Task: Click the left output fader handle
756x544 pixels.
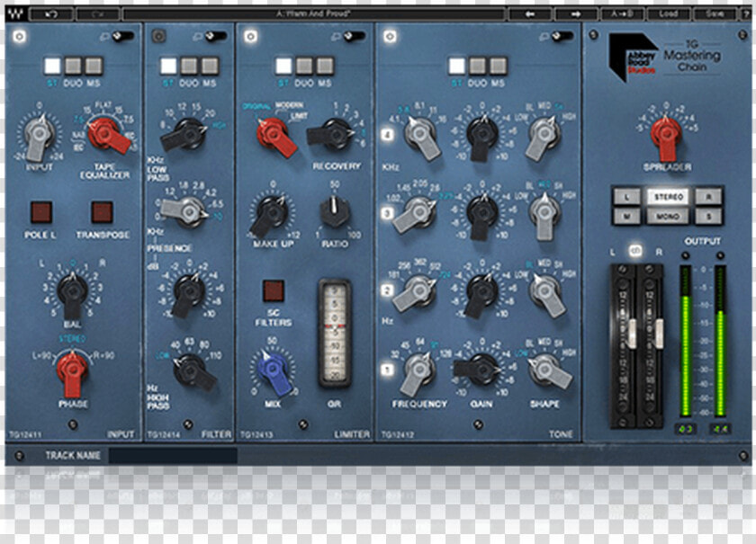Action: 631,333
